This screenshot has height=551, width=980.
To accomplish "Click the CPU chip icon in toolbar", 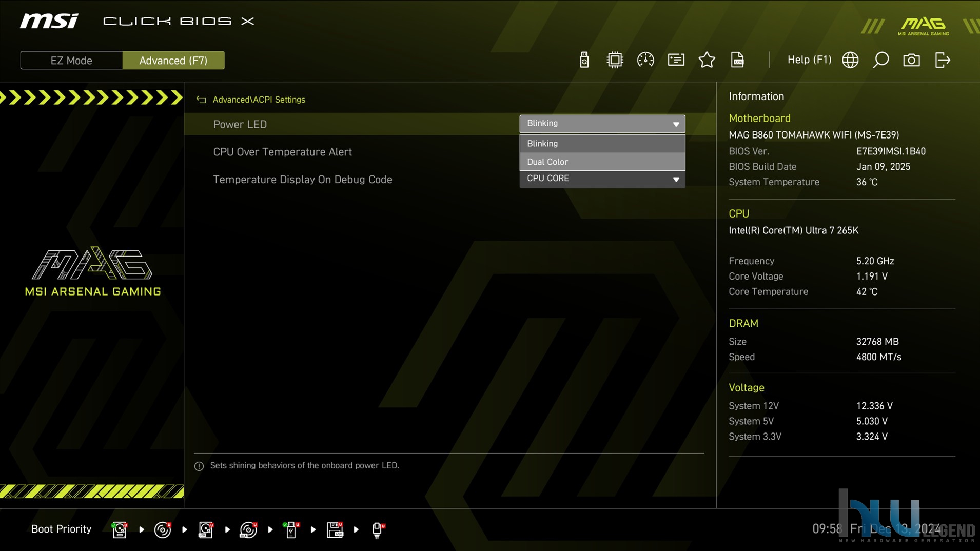I will tap(615, 60).
